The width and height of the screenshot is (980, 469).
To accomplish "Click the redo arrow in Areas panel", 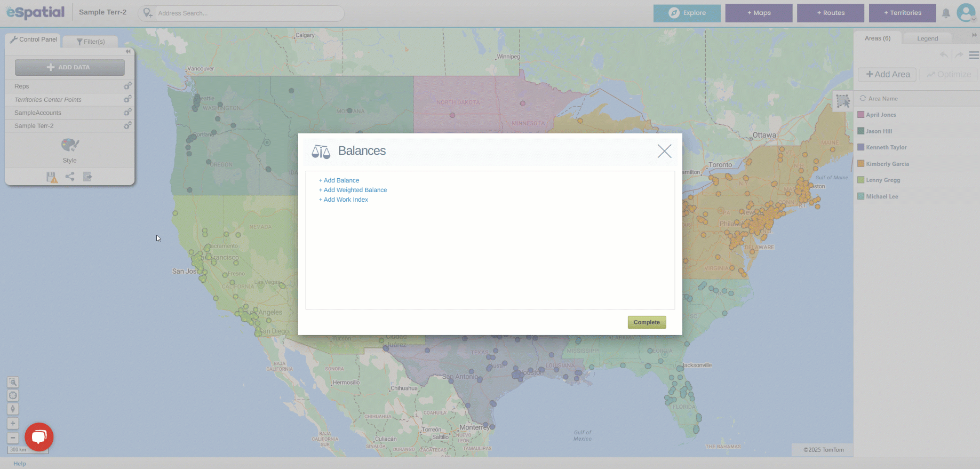I will [959, 55].
